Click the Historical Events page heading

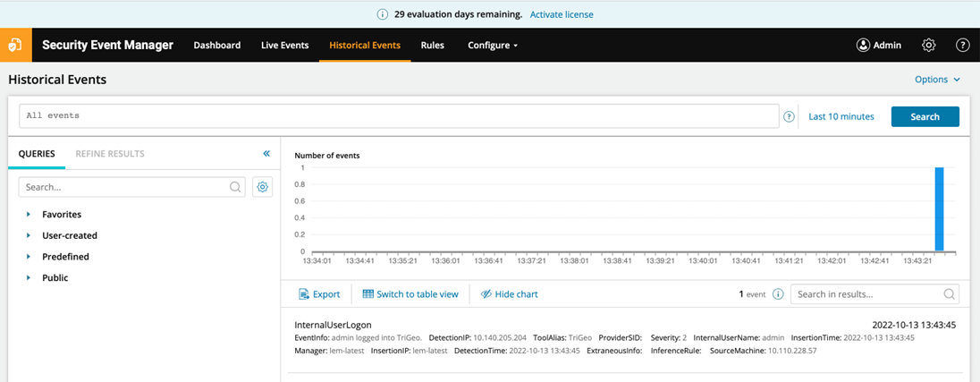pos(57,80)
